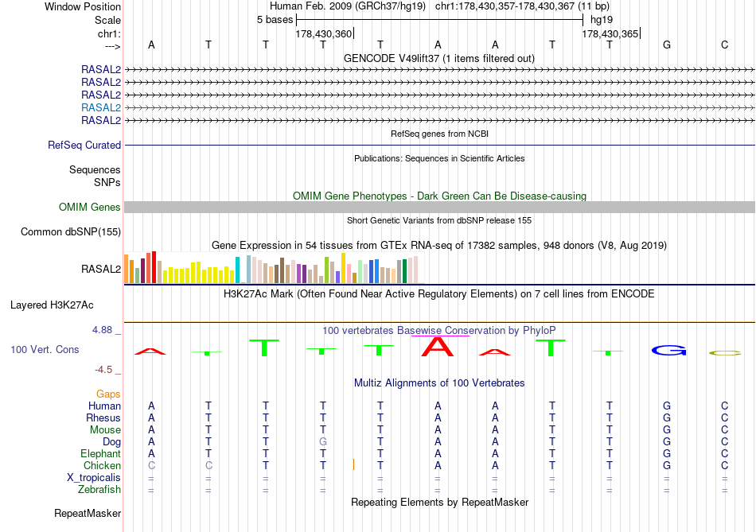This screenshot has width=756, height=532.
Task: Click the 4.88 PhyloP upper scale value
Action: pyautogui.click(x=102, y=330)
